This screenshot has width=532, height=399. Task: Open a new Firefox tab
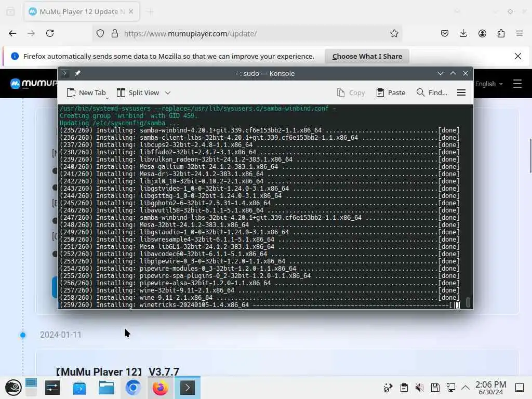pyautogui.click(x=150, y=12)
